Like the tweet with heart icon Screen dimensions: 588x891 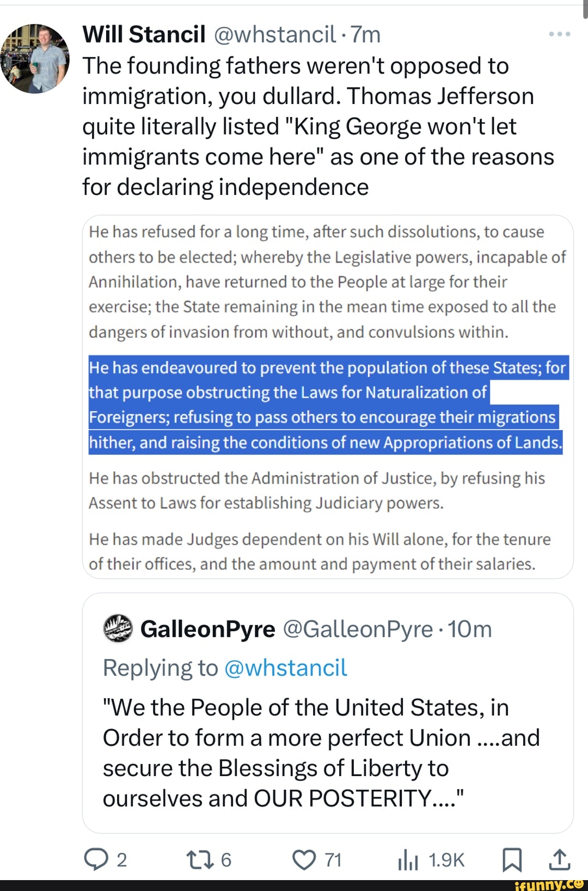tap(304, 859)
